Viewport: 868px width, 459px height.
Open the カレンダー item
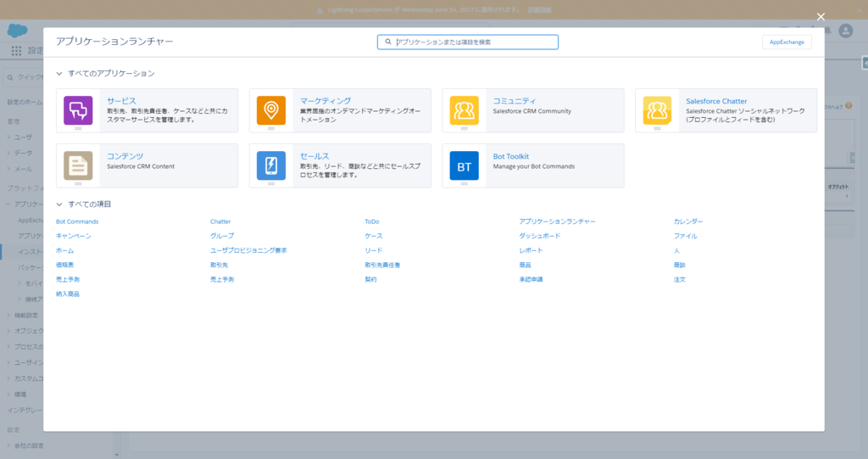click(x=688, y=221)
